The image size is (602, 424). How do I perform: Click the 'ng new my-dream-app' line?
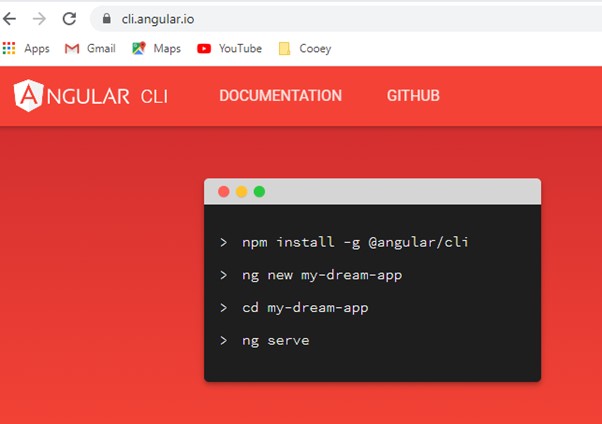[x=322, y=275]
